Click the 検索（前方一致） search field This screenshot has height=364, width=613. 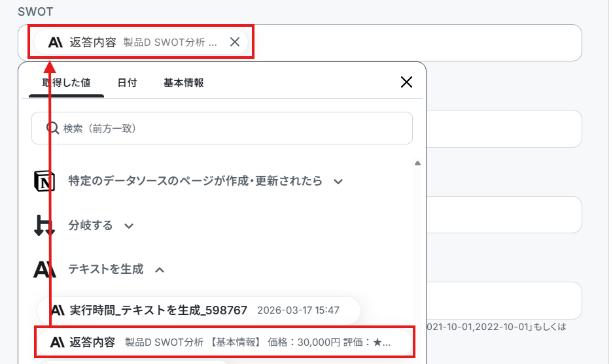point(222,128)
